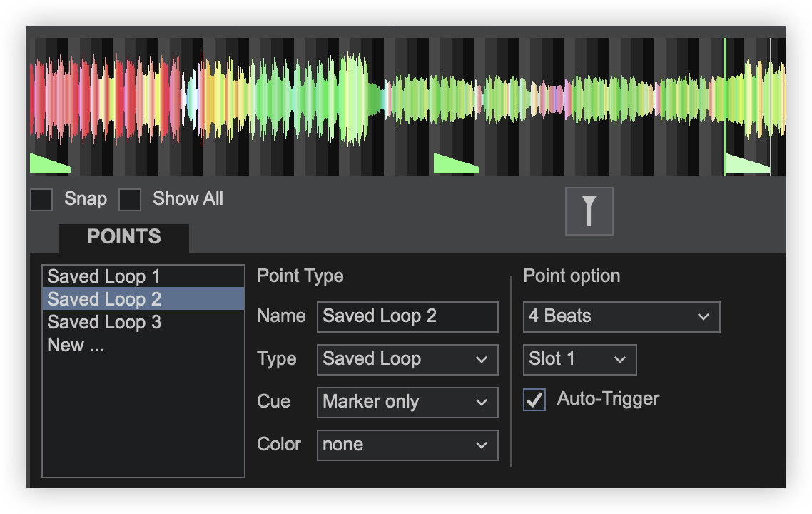Toggle the Show All checkbox
Viewport: 812px width, 514px height.
click(130, 200)
